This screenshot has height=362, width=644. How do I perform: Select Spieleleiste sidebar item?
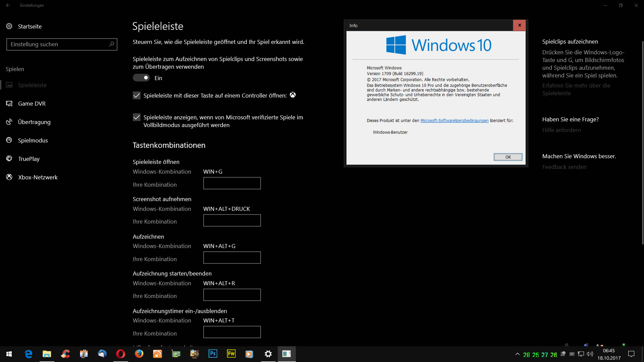[32, 85]
